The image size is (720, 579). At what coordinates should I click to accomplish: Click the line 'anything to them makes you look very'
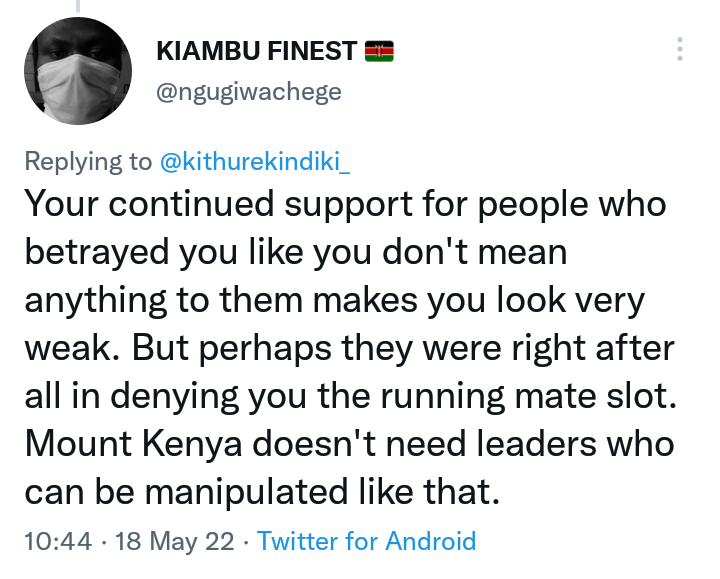point(335,300)
